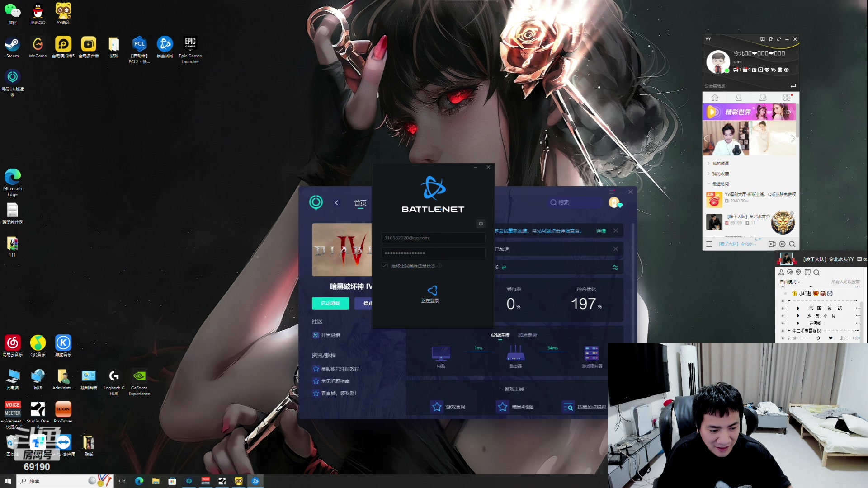Click the switch node arrows icon
Viewport: 868px width, 488px height.
[504, 267]
